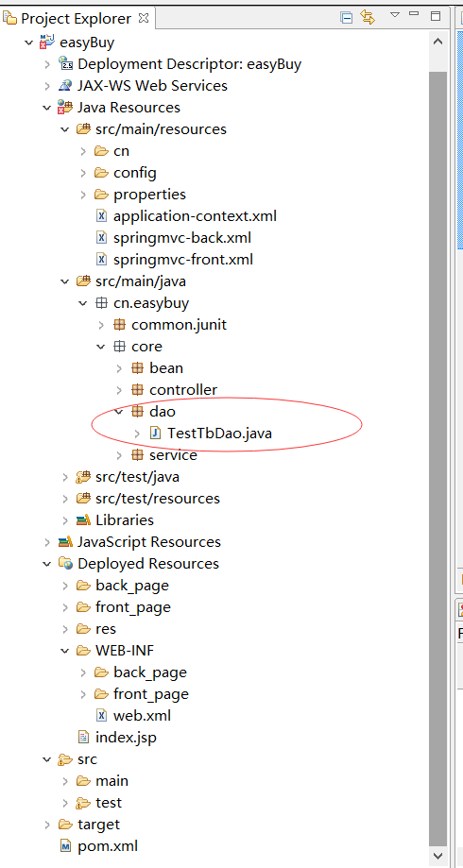Click the test folder icon
Screen dimensions: 463x868
[83, 802]
